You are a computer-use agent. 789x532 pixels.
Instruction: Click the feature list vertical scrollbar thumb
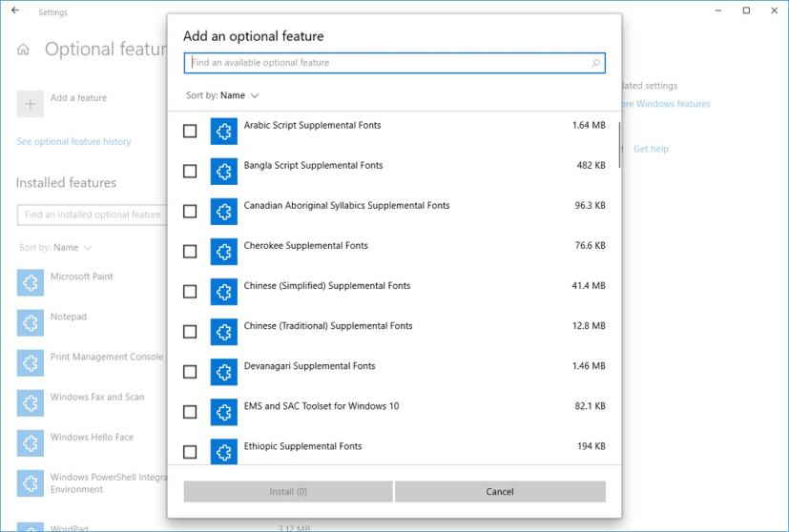point(619,145)
